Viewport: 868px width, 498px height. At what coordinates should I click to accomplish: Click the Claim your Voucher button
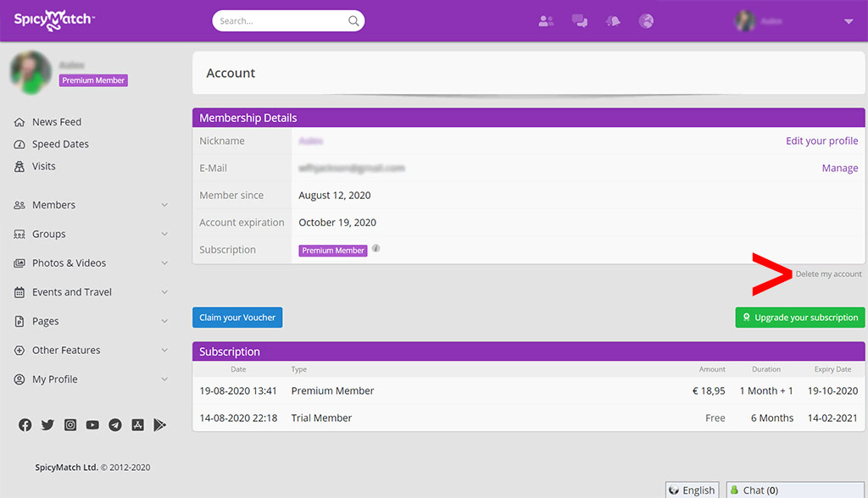(237, 318)
